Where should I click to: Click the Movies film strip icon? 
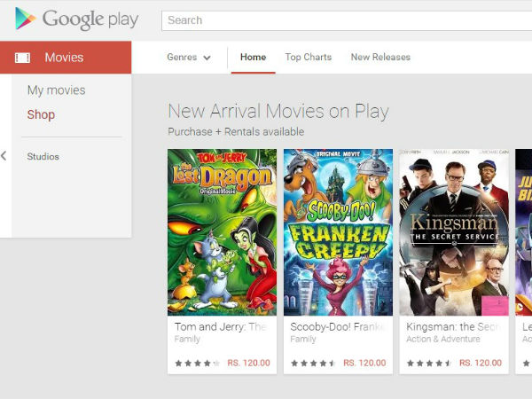(x=23, y=58)
